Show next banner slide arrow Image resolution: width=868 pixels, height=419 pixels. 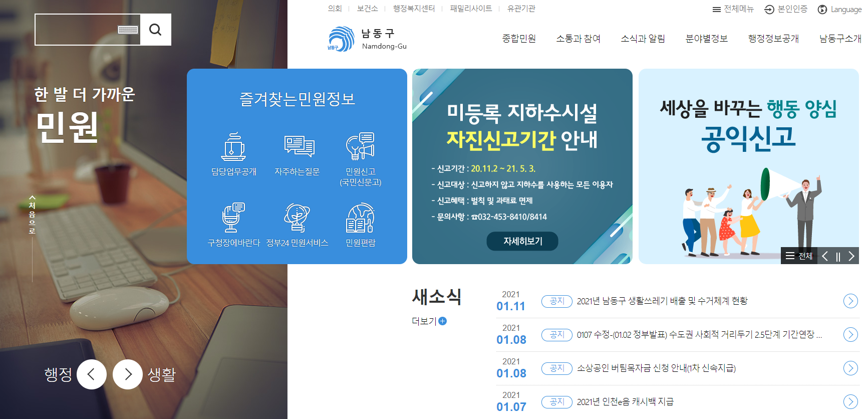[851, 256]
